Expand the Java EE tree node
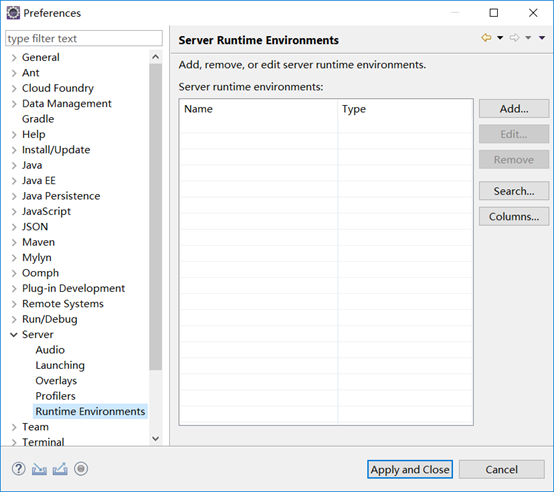The width and height of the screenshot is (554, 492). [14, 181]
